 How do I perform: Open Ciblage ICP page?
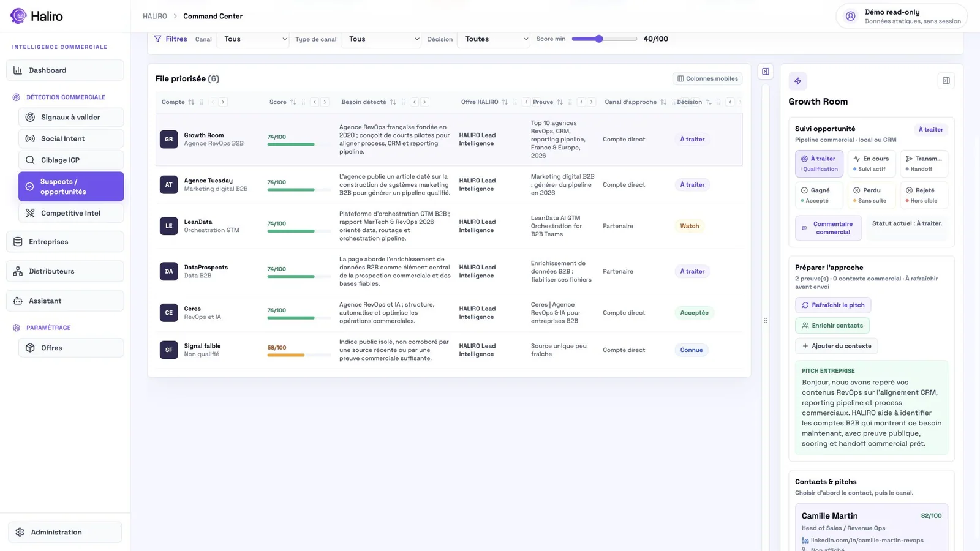coord(71,160)
